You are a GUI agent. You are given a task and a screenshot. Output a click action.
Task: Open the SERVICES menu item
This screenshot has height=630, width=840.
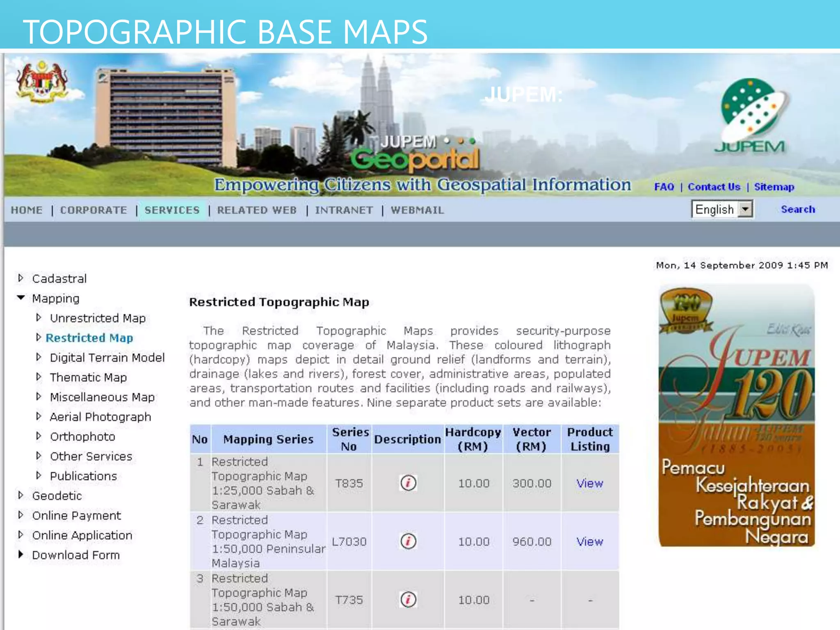point(172,210)
